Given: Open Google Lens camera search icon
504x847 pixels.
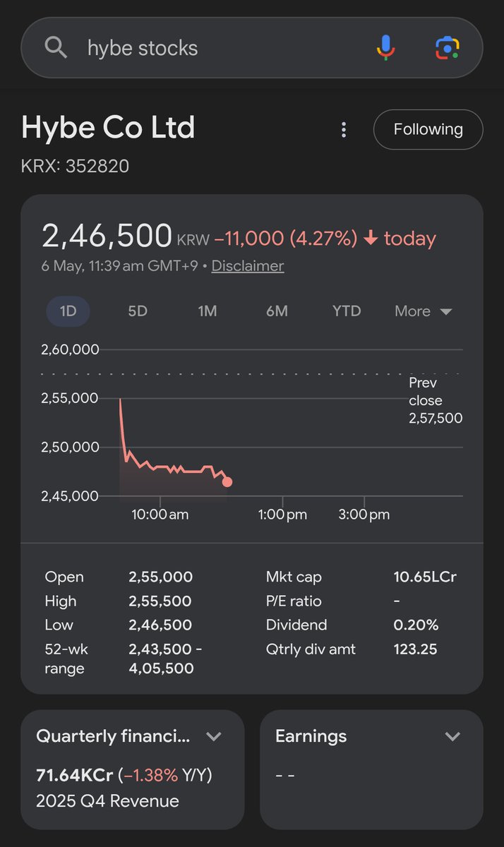Looking at the screenshot, I should (x=447, y=48).
